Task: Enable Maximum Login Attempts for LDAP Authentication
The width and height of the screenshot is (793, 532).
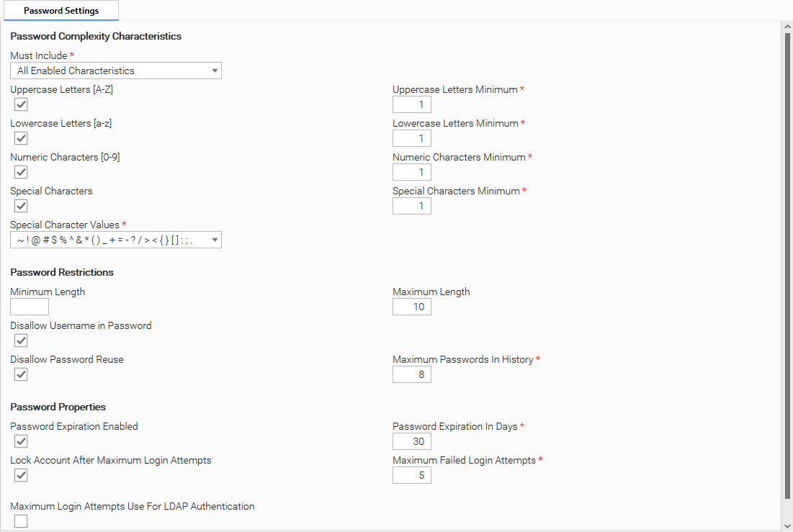Action: tap(21, 521)
